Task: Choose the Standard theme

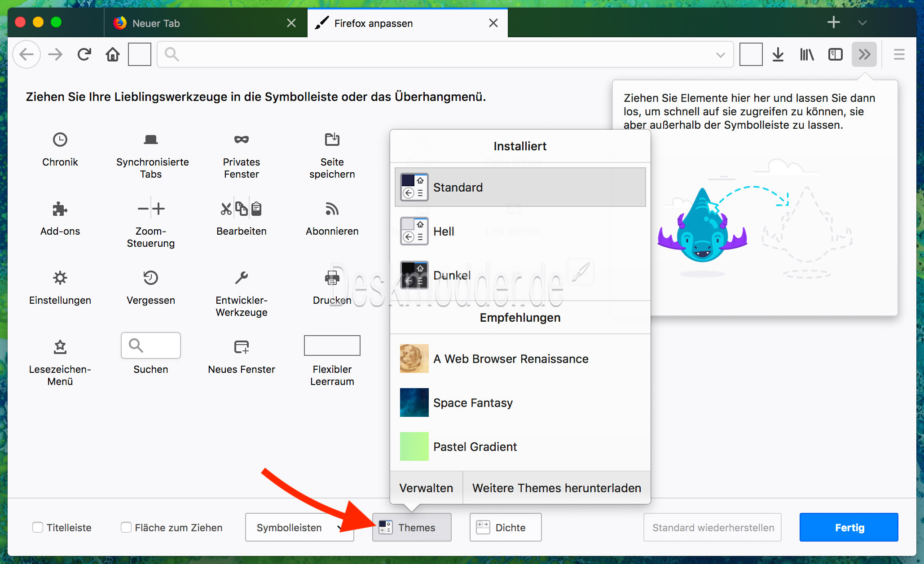Action: coord(520,187)
